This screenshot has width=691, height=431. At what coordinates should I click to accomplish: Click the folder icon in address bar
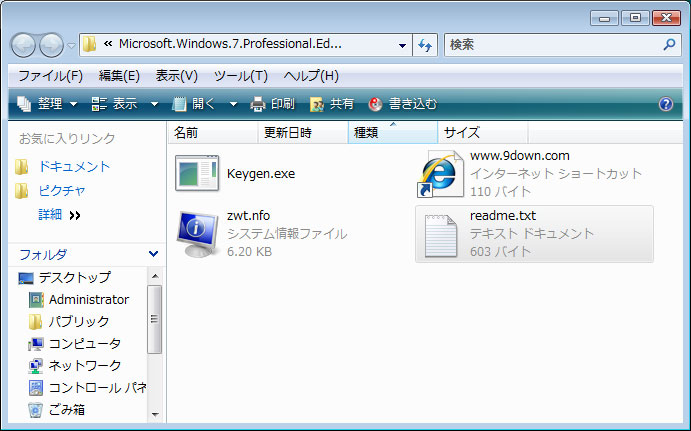pos(89,44)
